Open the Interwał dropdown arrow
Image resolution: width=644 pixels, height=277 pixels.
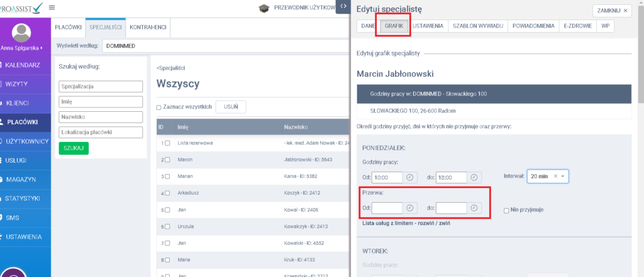click(563, 177)
